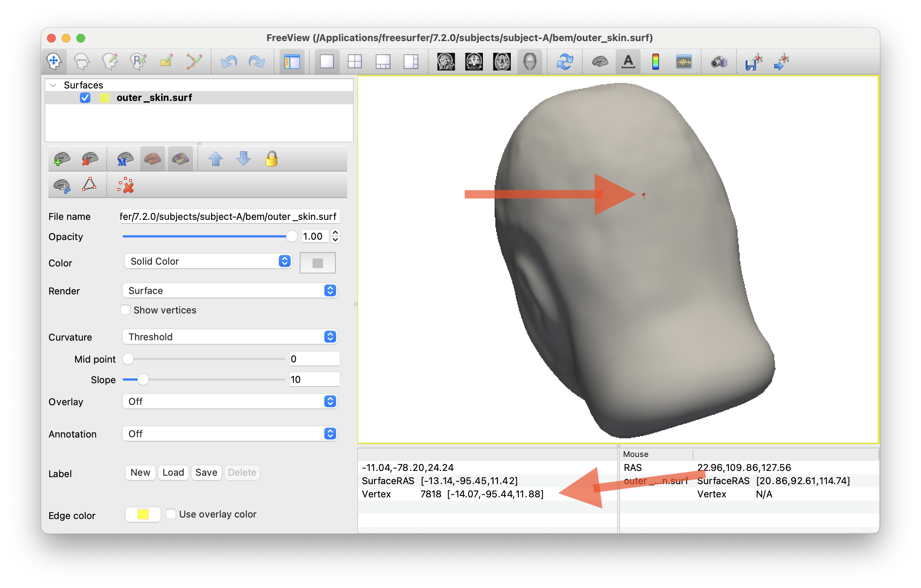Switch to sagittal view
The height and width of the screenshot is (588, 921).
click(x=445, y=61)
